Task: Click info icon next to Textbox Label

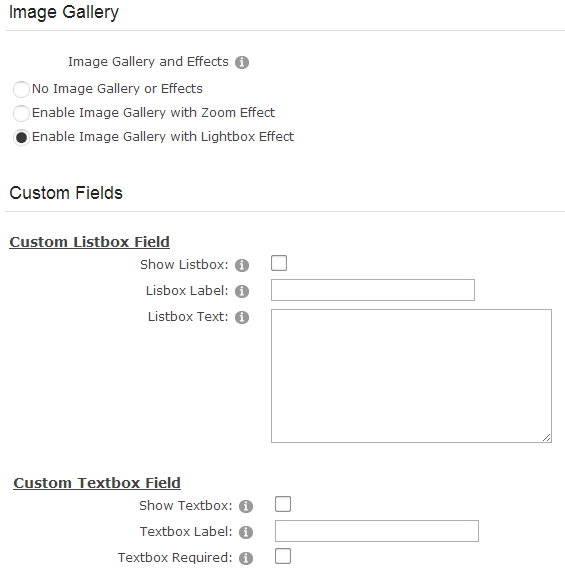Action: [x=246, y=532]
